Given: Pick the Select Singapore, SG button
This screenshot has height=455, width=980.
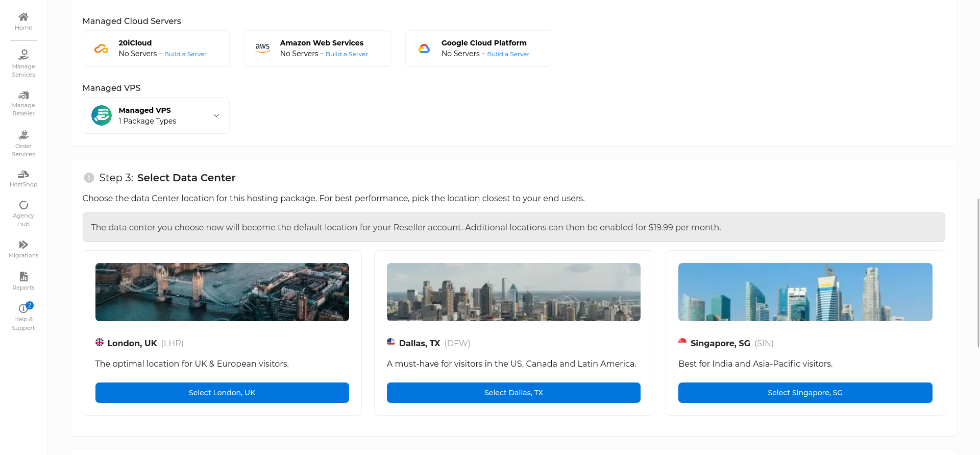Looking at the screenshot, I should click(805, 393).
